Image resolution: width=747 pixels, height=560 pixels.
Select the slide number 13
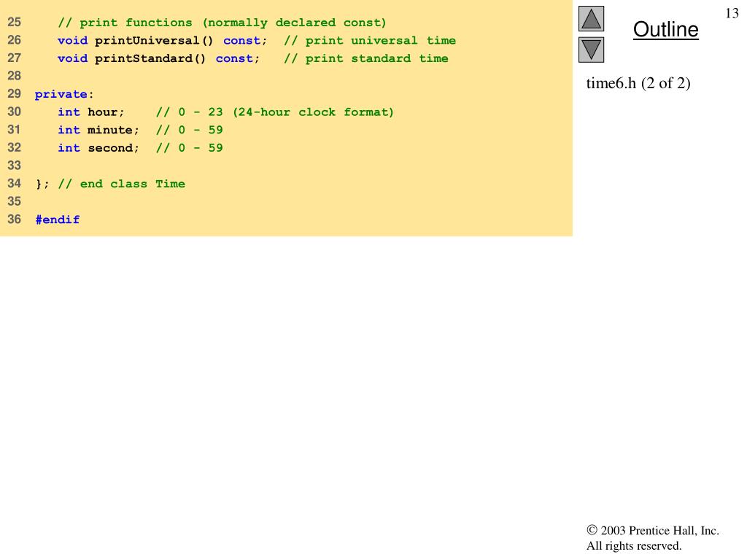pos(732,13)
